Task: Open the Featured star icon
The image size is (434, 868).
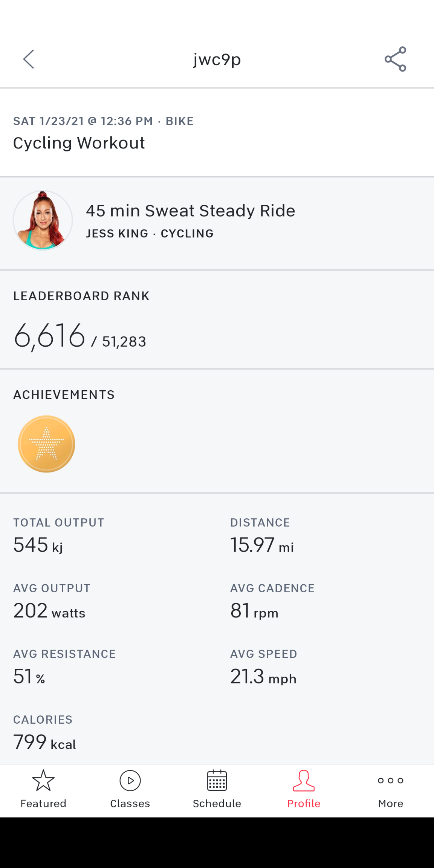Action: (43, 780)
